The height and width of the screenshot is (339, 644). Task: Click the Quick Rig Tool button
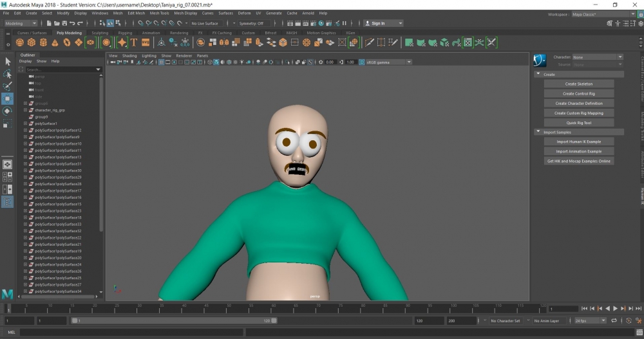[x=578, y=123]
